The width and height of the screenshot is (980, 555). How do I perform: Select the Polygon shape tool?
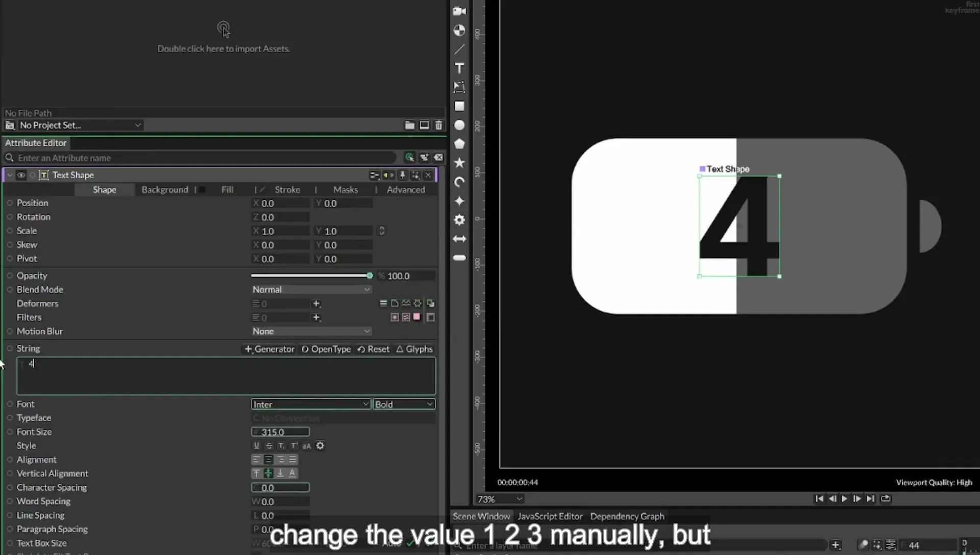(x=459, y=144)
